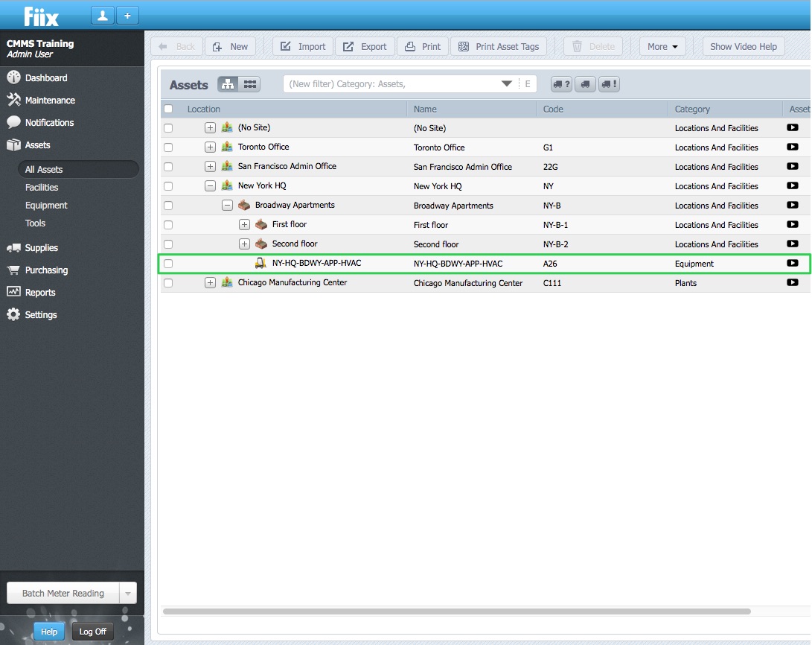Click the Export button
Screen dimensions: 812x645
365,47
